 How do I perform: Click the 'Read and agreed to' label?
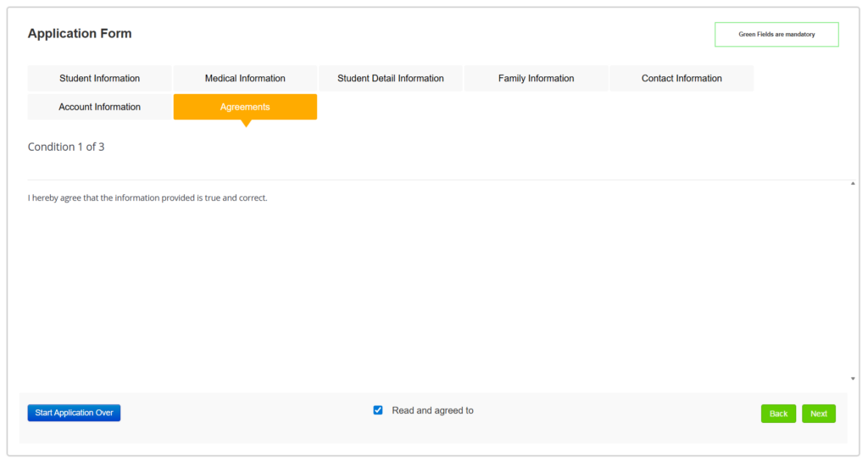point(432,410)
